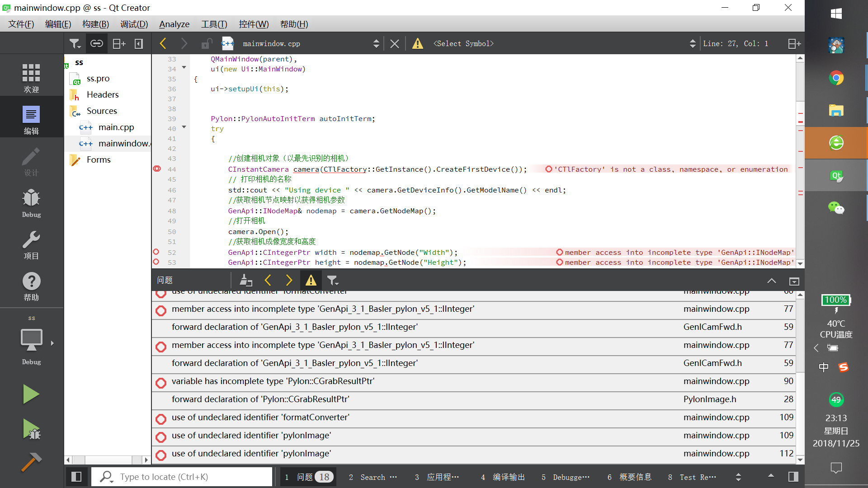Go to next issue
Screen dimensions: 868x488
tap(289, 280)
